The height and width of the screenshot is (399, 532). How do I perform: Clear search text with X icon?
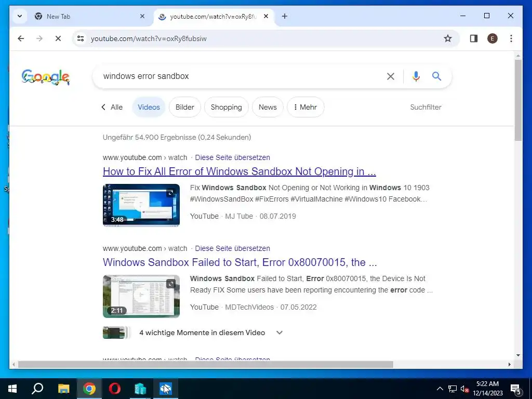tap(391, 76)
